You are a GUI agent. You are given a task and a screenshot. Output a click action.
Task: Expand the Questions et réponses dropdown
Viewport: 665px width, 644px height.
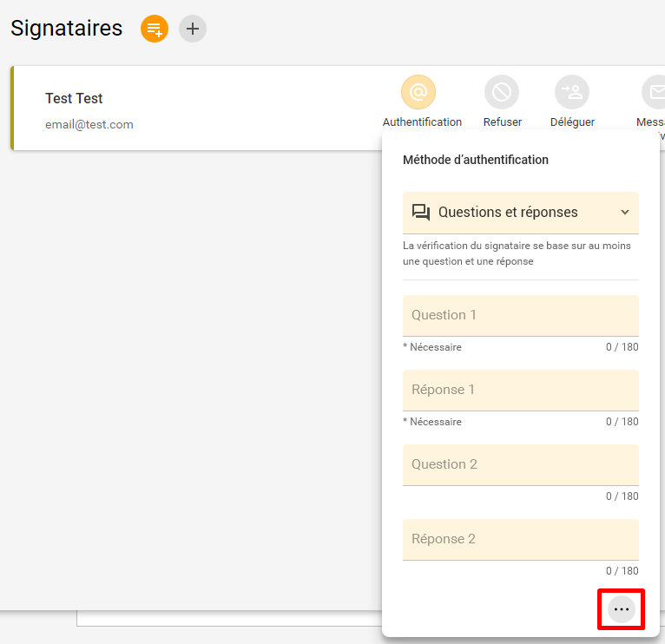coord(521,213)
